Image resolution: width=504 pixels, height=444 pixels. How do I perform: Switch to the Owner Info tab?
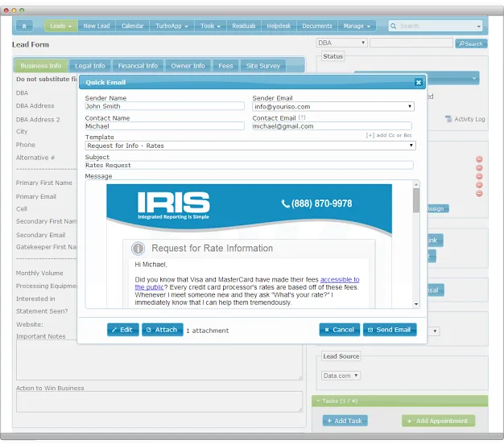[x=188, y=66]
